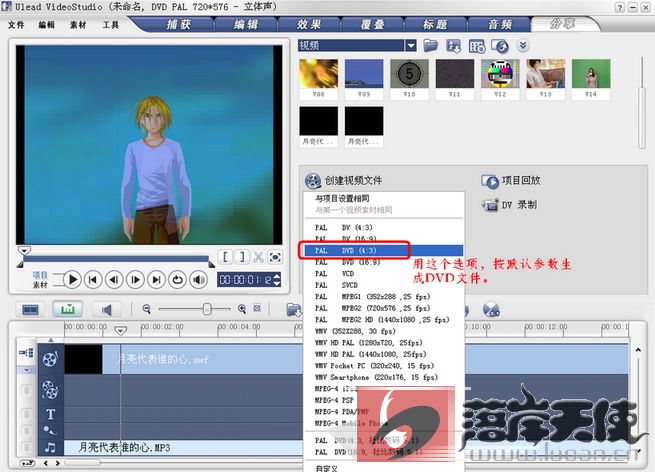The height and width of the screenshot is (472, 655).
Task: Switch to the 标题 step tab
Action: tap(435, 25)
